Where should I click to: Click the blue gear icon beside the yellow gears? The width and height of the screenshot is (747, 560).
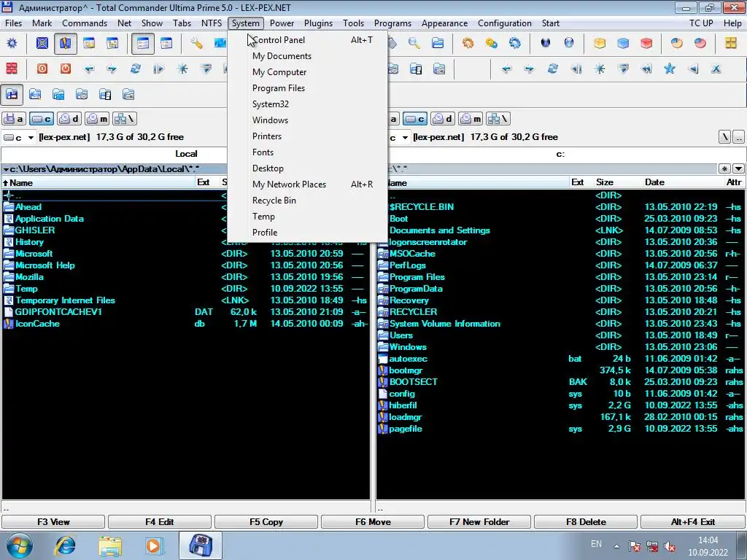coord(514,43)
